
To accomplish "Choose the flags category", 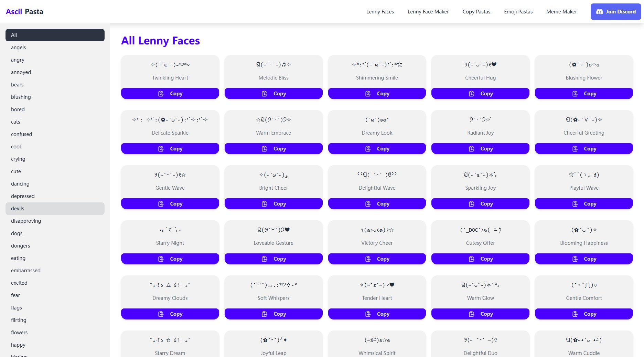I will (x=55, y=308).
